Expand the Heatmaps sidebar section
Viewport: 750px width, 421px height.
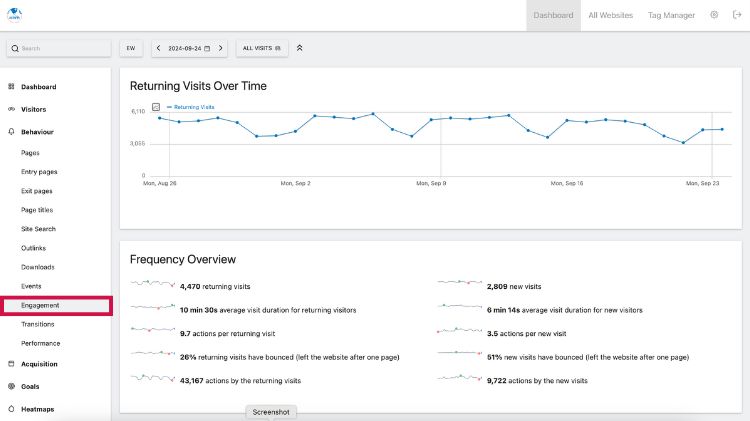click(38, 409)
